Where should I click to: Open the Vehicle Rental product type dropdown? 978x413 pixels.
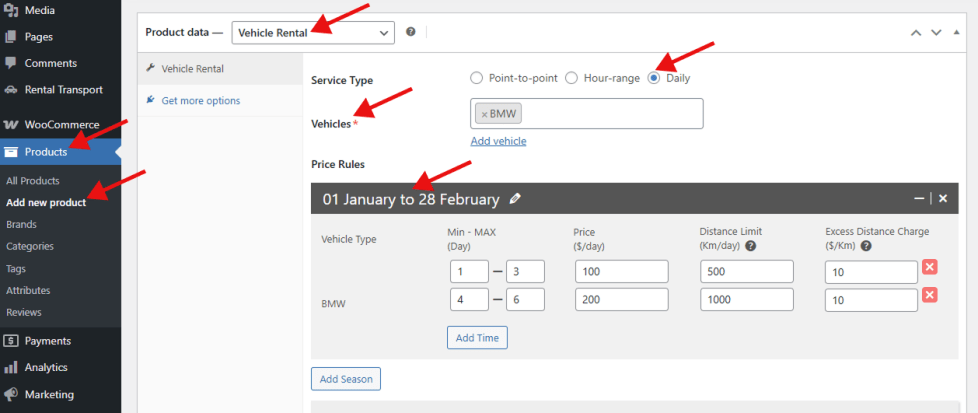(x=313, y=32)
